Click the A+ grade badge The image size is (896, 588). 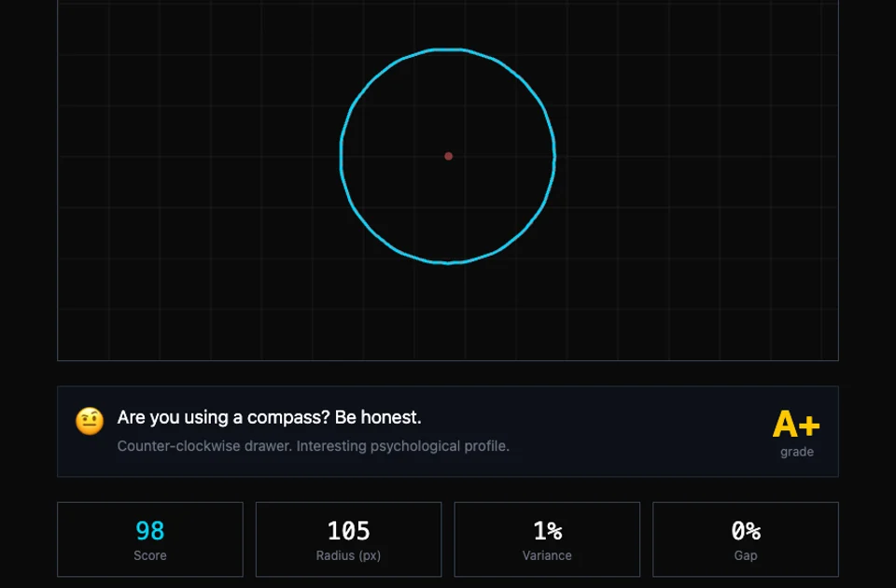(796, 425)
